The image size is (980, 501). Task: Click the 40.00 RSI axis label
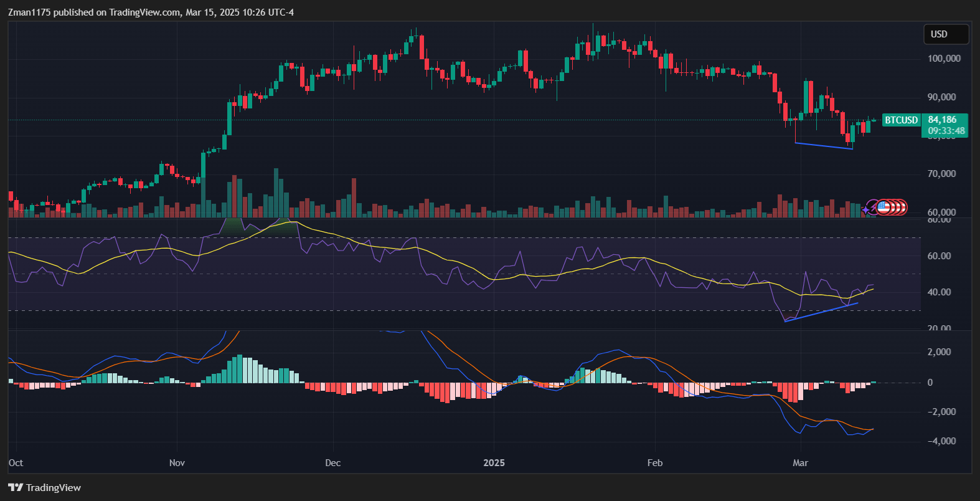click(939, 292)
